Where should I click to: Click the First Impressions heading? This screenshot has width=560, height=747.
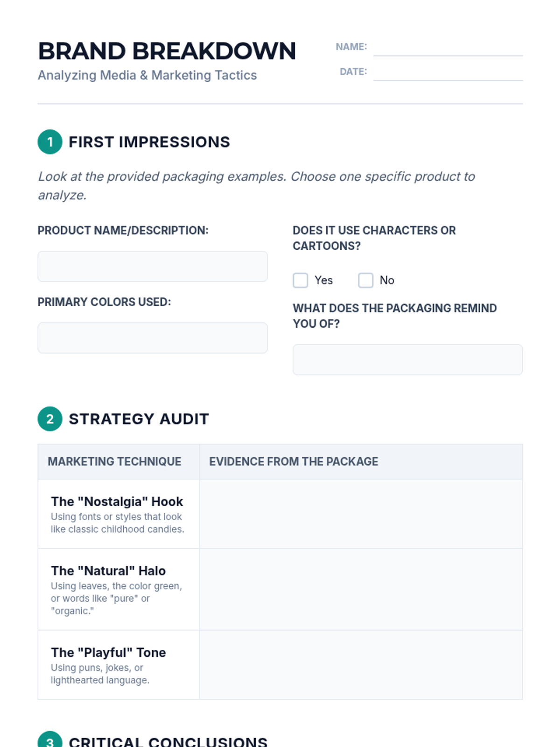click(149, 142)
